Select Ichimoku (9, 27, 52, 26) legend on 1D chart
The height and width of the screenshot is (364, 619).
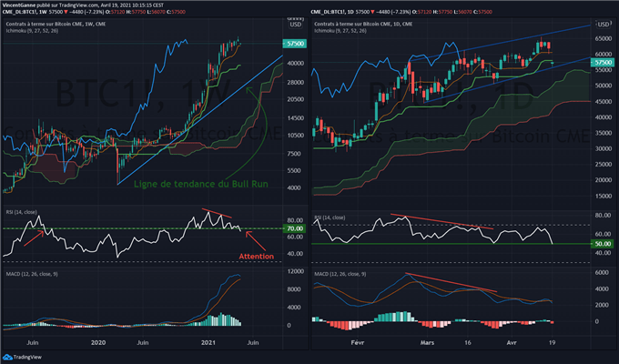tap(340, 30)
